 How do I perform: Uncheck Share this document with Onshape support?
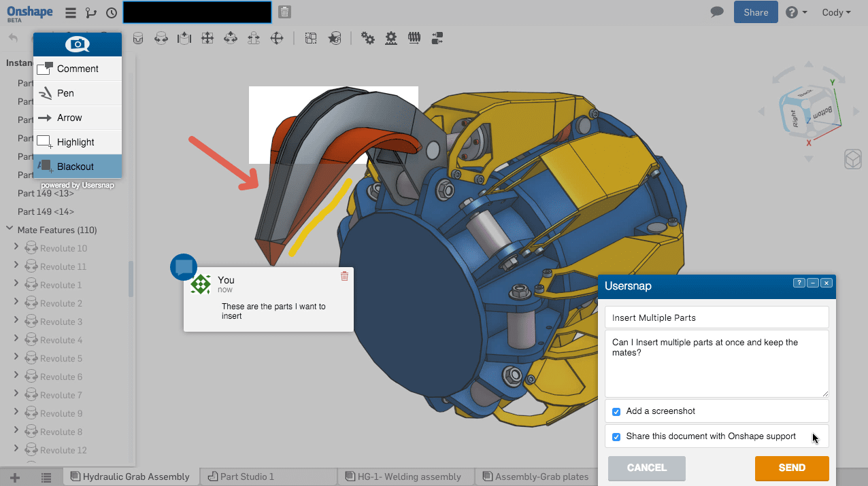(616, 437)
